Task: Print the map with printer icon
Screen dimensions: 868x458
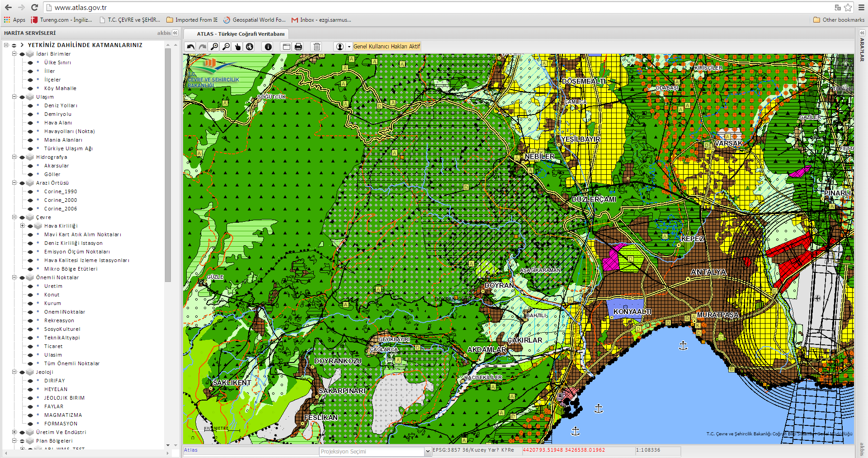Action: tap(298, 47)
